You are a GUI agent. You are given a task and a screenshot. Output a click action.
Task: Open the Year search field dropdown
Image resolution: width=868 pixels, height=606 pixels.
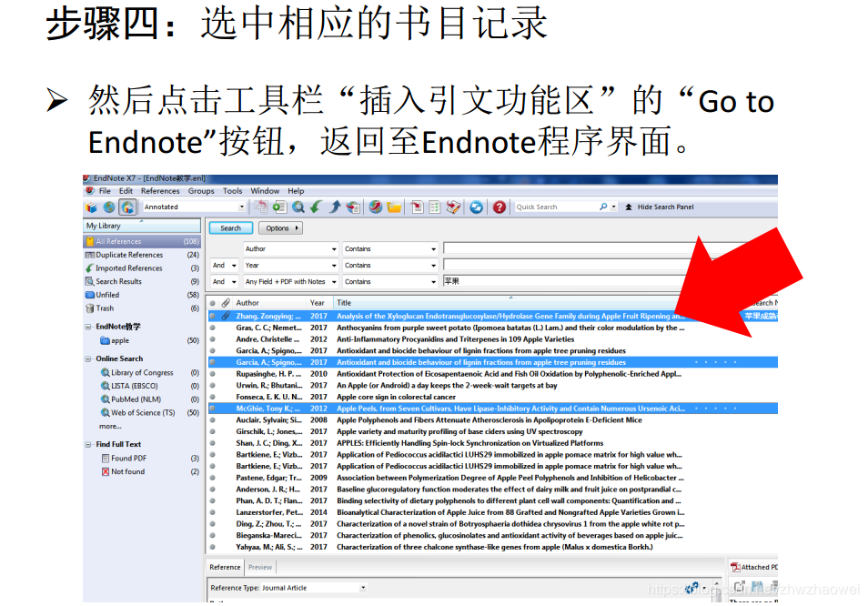pos(334,266)
